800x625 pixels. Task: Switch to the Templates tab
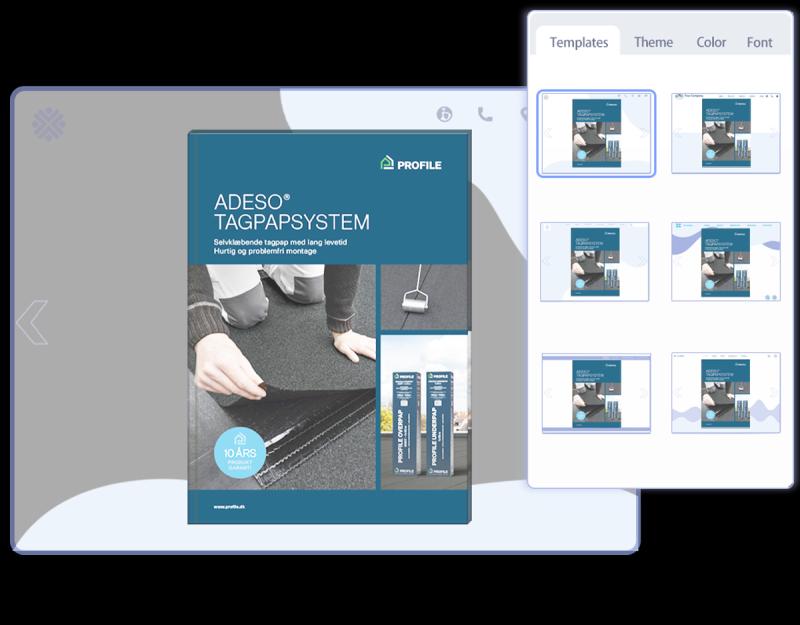tap(579, 42)
